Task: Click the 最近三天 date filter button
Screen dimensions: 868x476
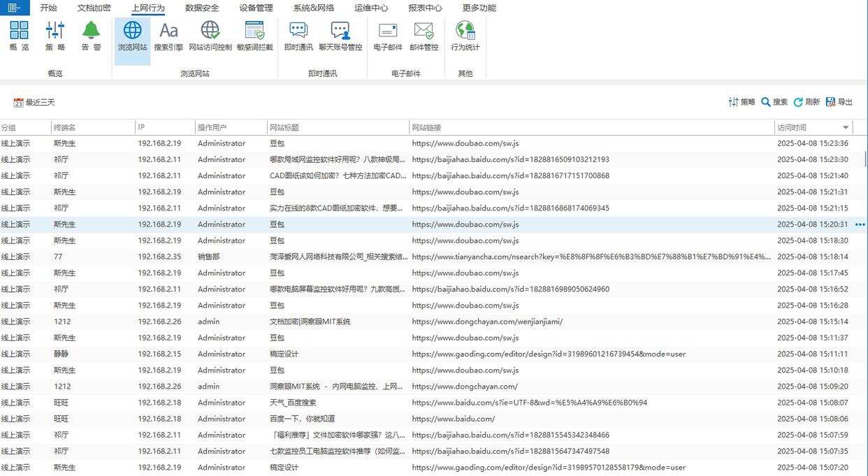Action: click(34, 101)
